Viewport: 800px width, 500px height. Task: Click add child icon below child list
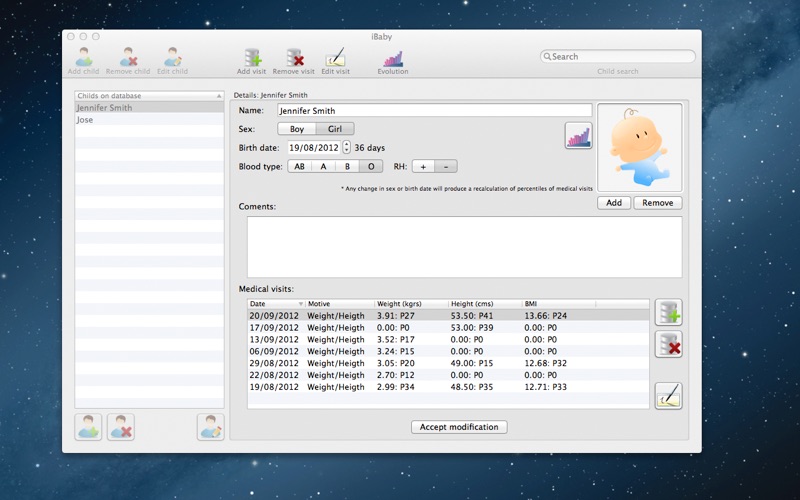coord(88,427)
